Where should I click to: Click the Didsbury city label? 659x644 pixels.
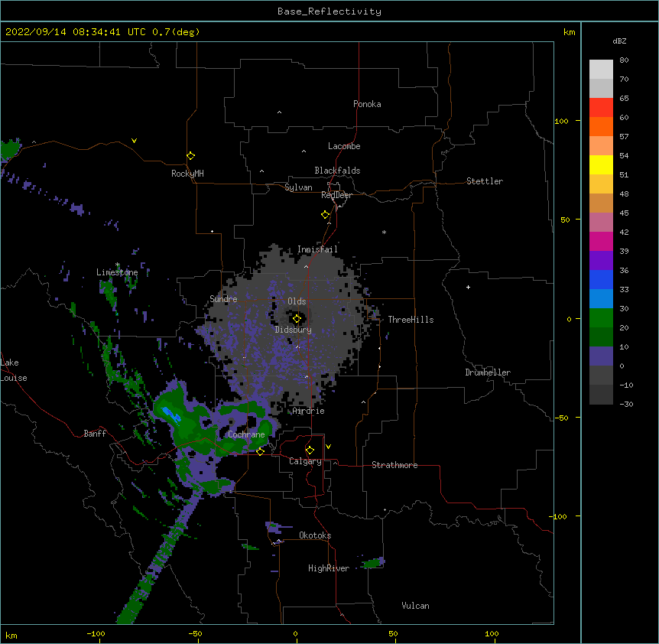293,330
